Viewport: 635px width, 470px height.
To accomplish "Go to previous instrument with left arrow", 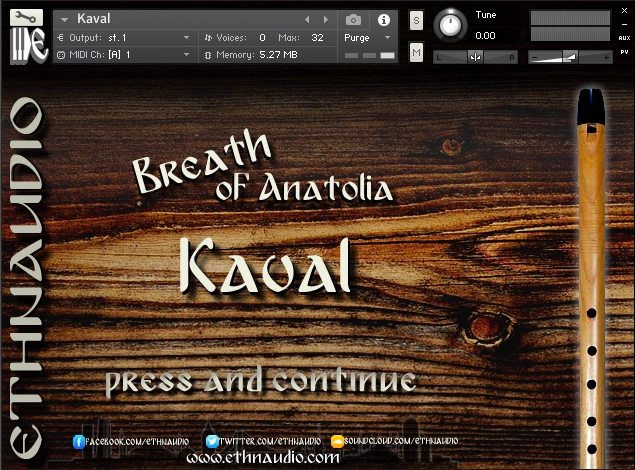I will coord(307,19).
